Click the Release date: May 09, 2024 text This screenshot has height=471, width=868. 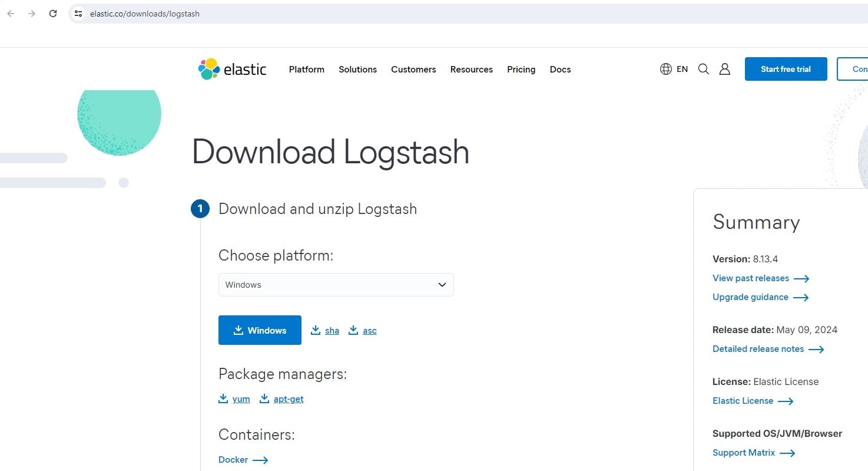point(775,330)
